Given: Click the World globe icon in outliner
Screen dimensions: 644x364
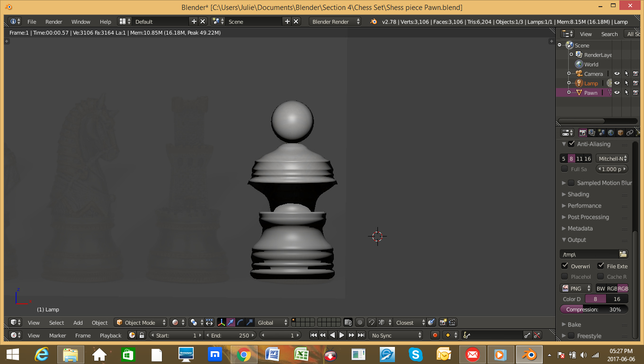Looking at the screenshot, I should tap(579, 64).
